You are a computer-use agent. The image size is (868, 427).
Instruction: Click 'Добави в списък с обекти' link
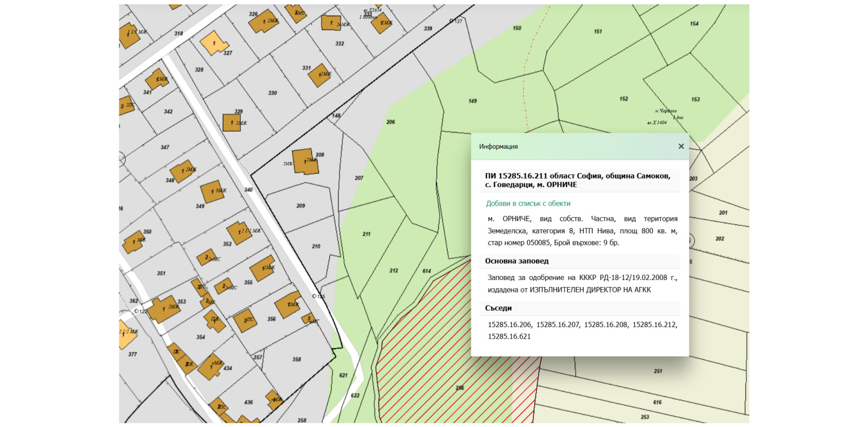pyautogui.click(x=528, y=203)
